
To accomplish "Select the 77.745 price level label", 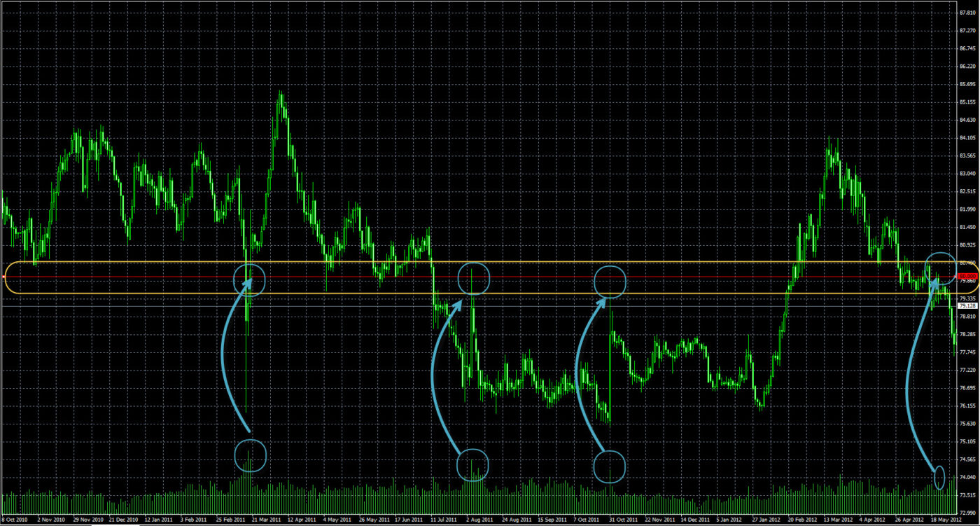I will pyautogui.click(x=967, y=352).
